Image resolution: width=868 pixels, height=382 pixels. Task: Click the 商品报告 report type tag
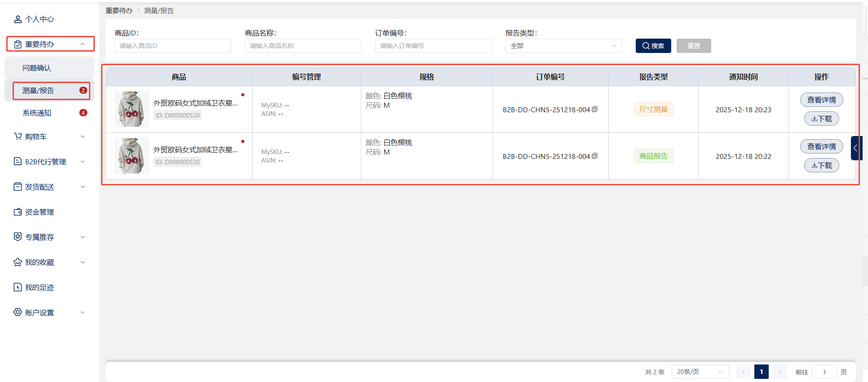point(653,156)
